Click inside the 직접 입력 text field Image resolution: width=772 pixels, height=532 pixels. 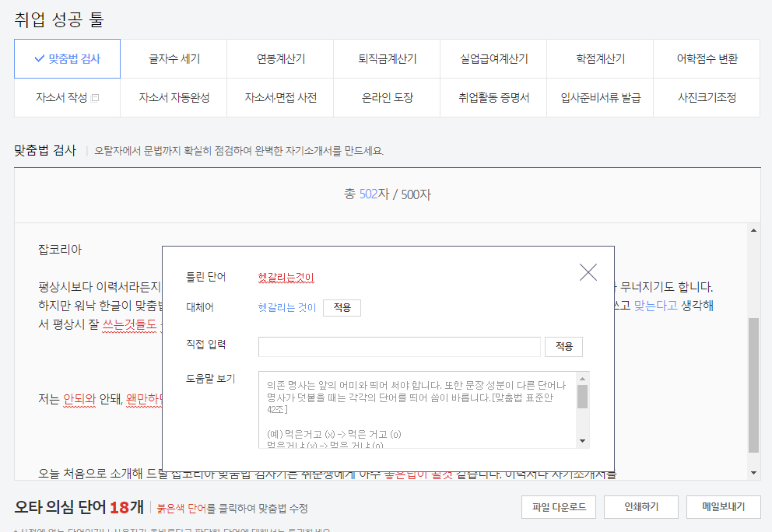tap(399, 346)
